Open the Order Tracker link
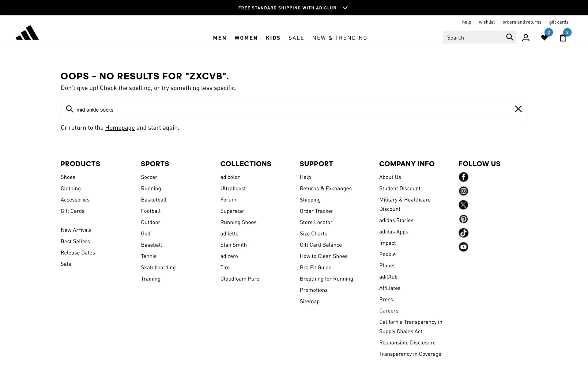This screenshot has width=588, height=368. click(x=316, y=211)
